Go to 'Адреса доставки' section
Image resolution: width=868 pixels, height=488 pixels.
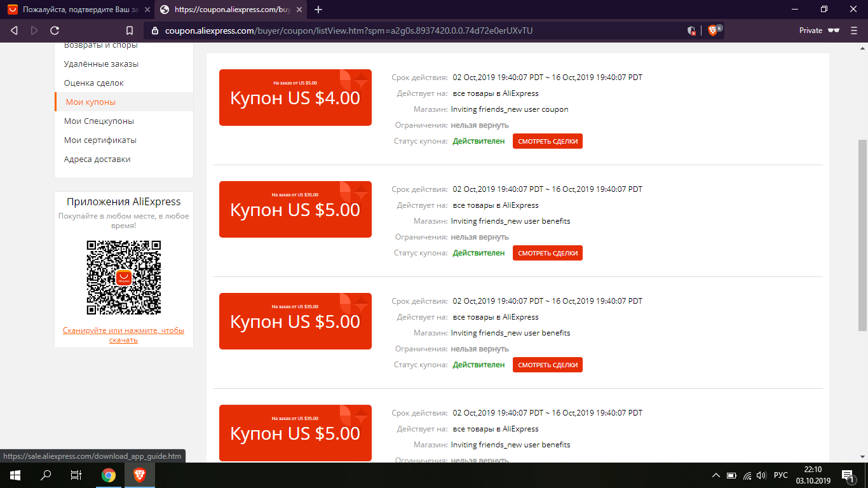click(97, 159)
